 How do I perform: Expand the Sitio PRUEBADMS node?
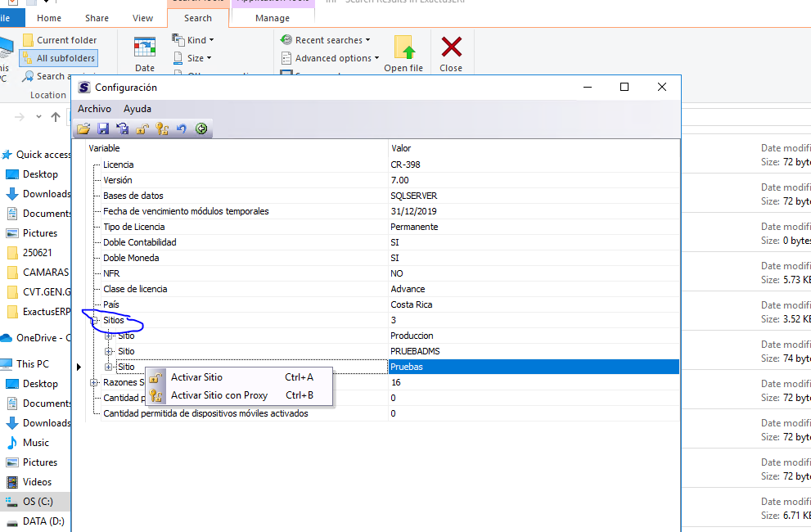click(109, 351)
